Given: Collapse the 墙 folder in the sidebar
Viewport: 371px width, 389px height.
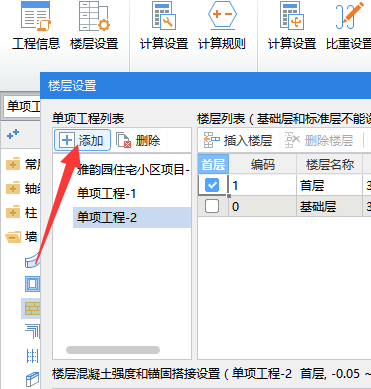Looking at the screenshot, I should tap(13, 237).
